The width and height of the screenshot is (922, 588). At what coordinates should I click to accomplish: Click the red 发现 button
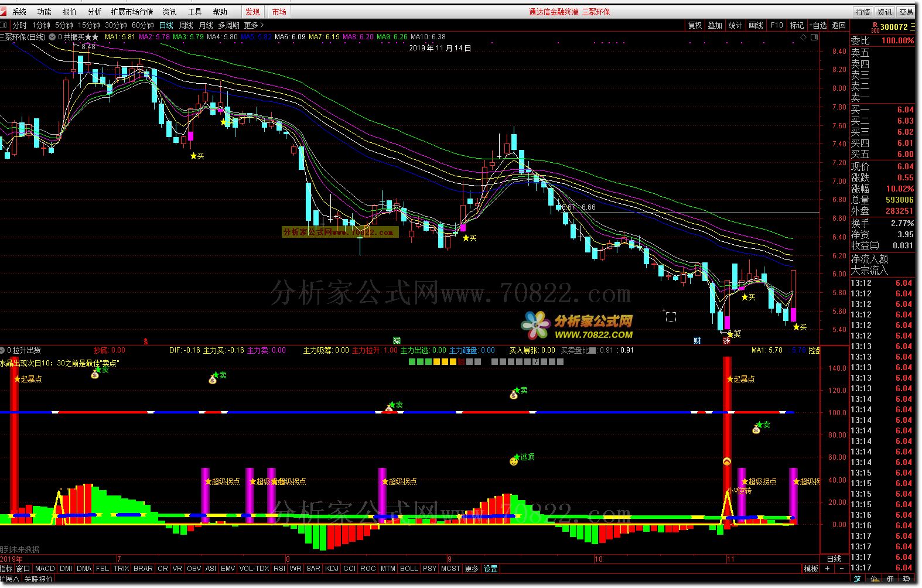tap(253, 12)
